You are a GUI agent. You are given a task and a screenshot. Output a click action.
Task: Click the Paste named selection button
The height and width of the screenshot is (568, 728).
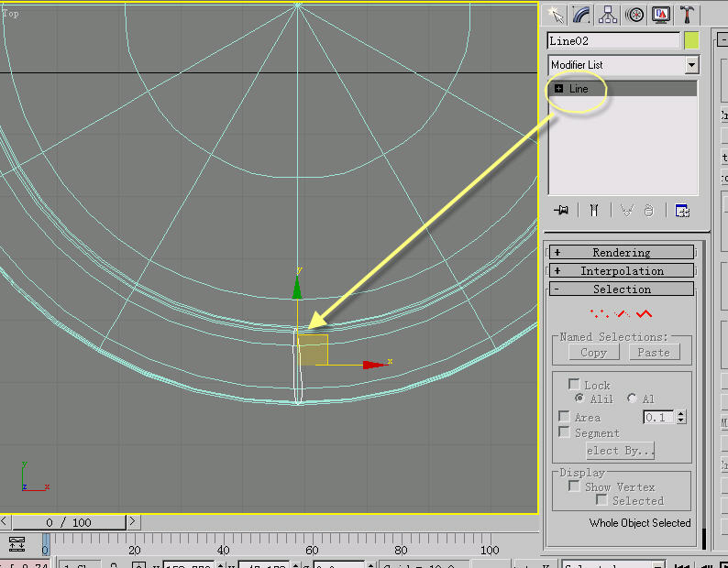[x=654, y=353]
